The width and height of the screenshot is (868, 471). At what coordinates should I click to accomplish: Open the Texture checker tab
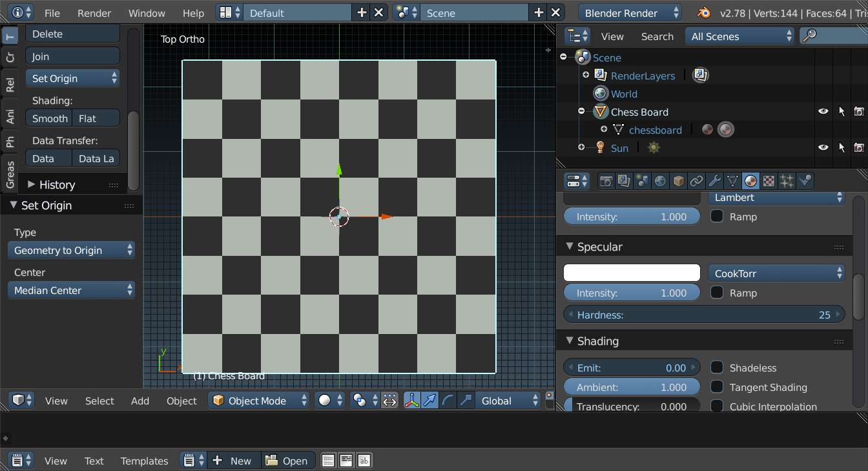click(x=769, y=182)
